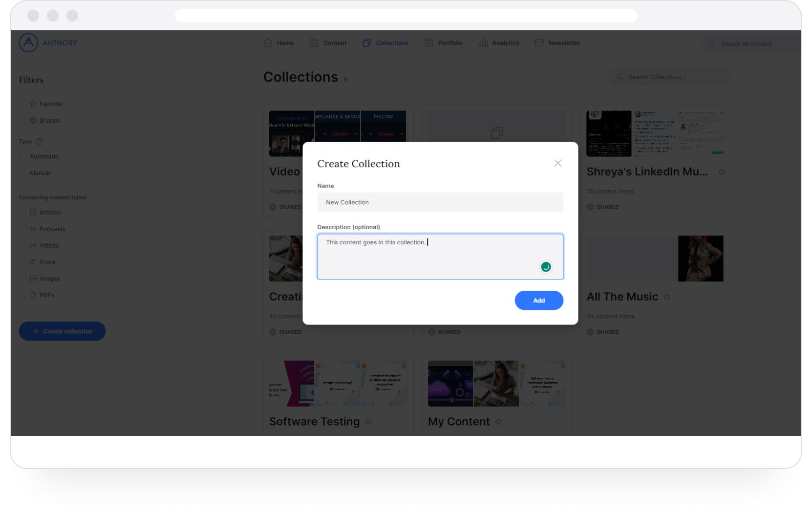Click the My Content collection thumbnail

click(496, 384)
